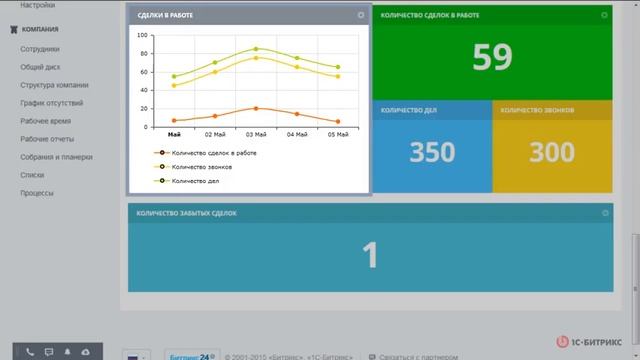Open the language flag dropdown
The width and height of the screenshot is (640, 360).
(x=136, y=356)
